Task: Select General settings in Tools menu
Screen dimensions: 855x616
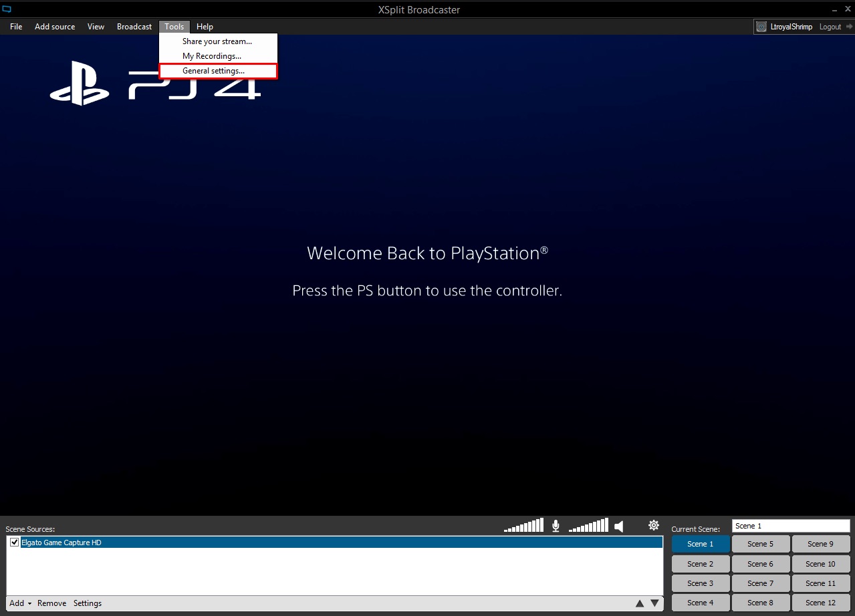Action: pyautogui.click(x=218, y=71)
